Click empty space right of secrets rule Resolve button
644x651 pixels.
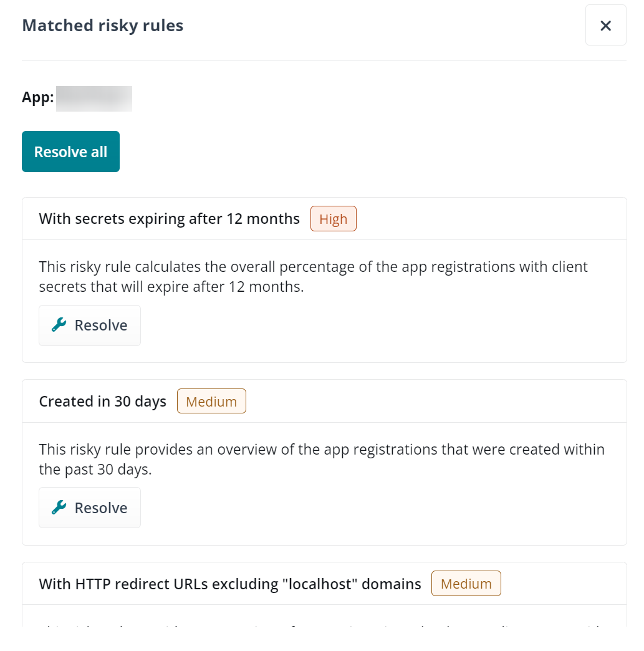(x=374, y=325)
